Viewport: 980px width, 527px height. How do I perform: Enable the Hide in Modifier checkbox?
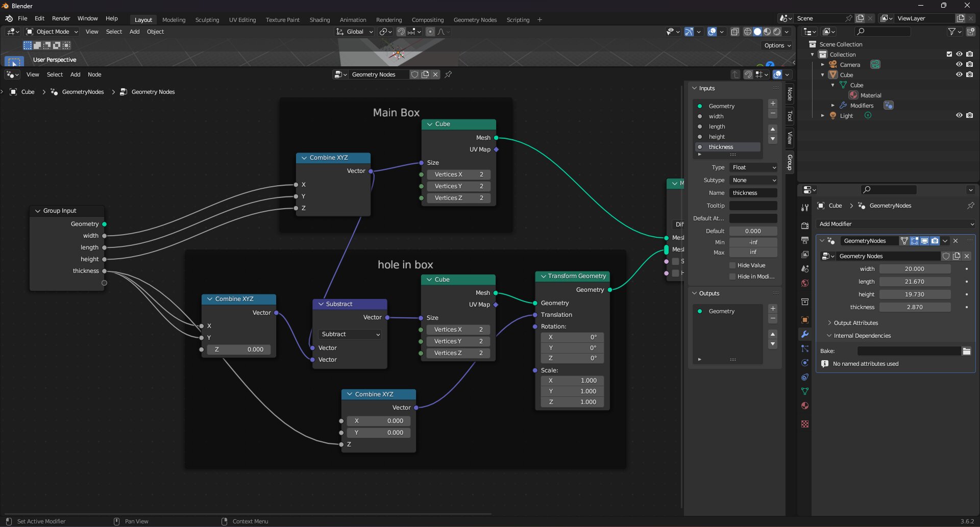tap(732, 277)
